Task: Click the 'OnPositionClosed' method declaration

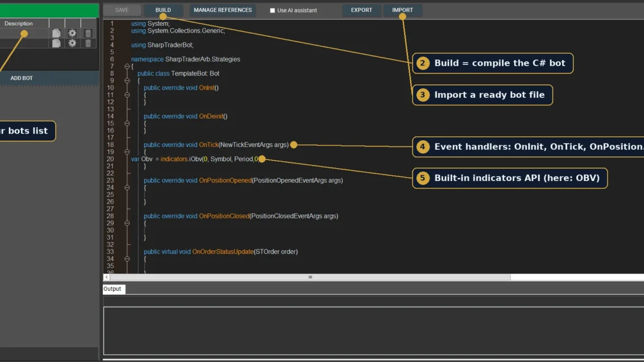Action: click(241, 216)
